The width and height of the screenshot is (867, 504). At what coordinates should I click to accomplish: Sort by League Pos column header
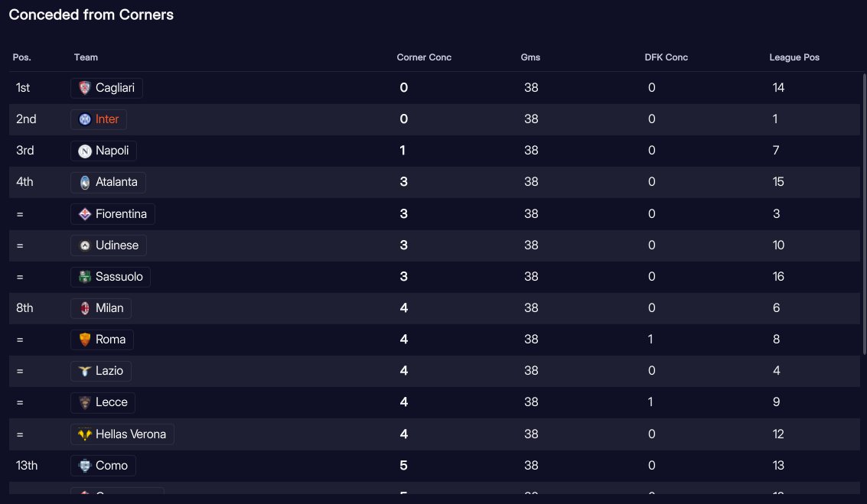[794, 57]
